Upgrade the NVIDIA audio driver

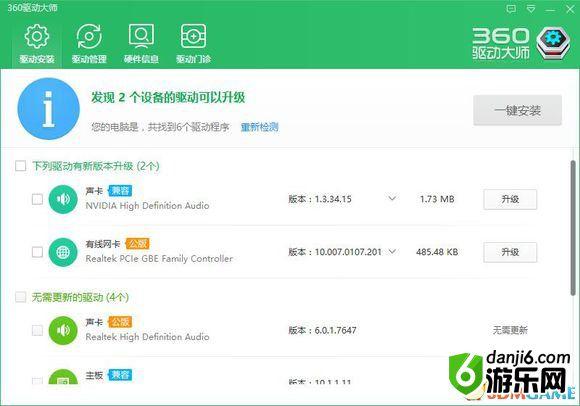(510, 199)
